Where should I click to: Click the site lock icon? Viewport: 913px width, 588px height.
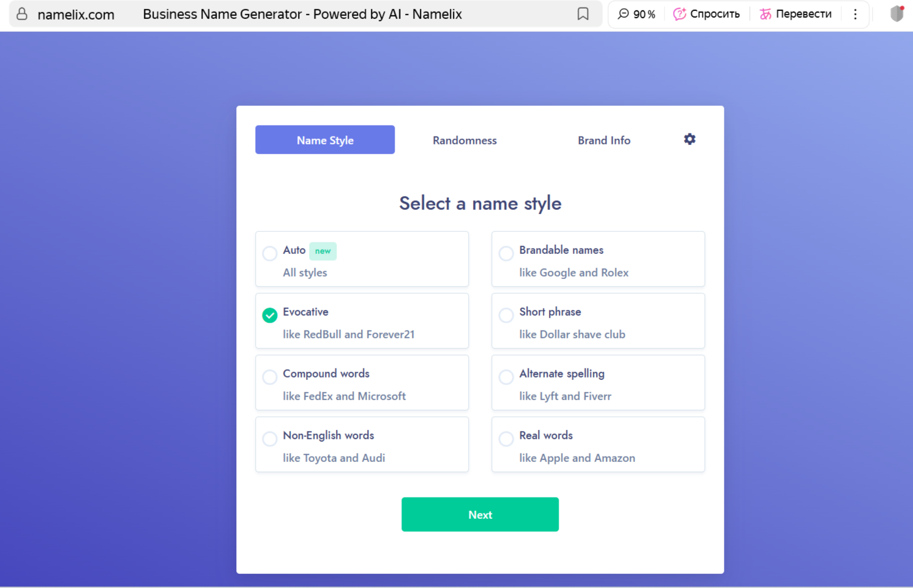click(22, 14)
